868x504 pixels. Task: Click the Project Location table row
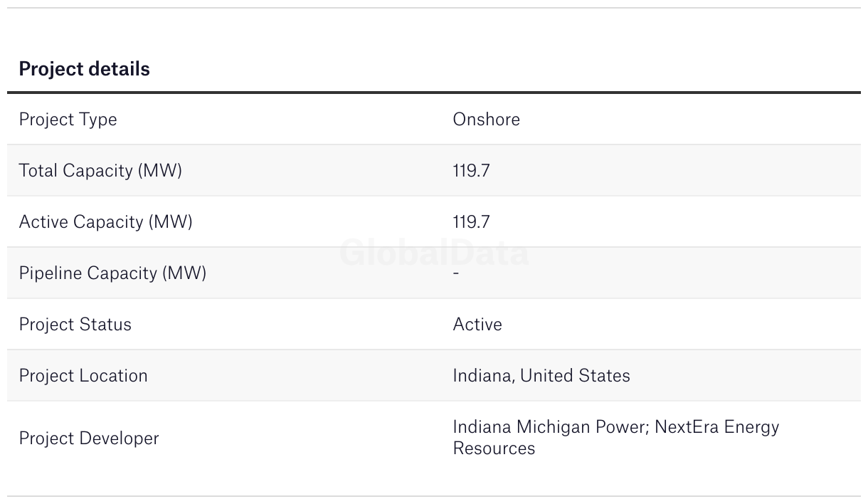point(434,375)
